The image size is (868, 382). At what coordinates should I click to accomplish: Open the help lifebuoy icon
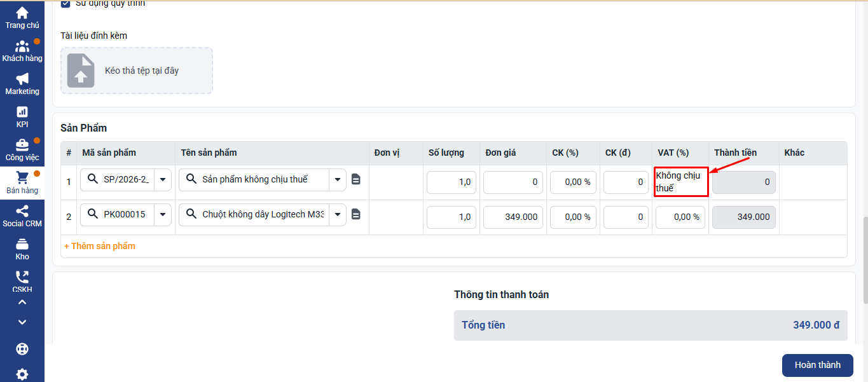click(x=22, y=350)
